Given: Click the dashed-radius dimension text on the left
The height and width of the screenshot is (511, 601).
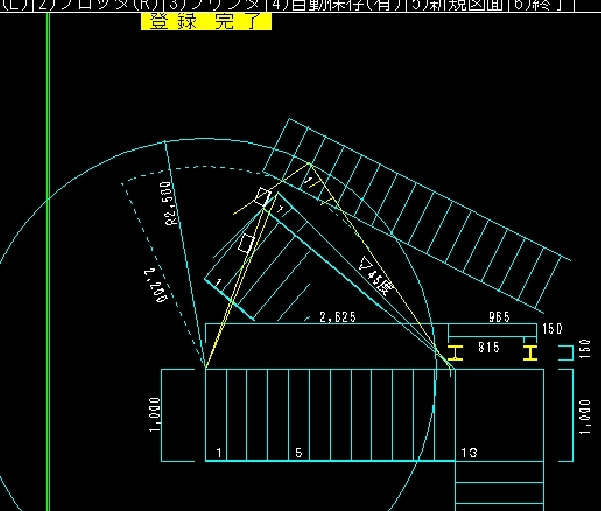Looking at the screenshot, I should [x=158, y=285].
